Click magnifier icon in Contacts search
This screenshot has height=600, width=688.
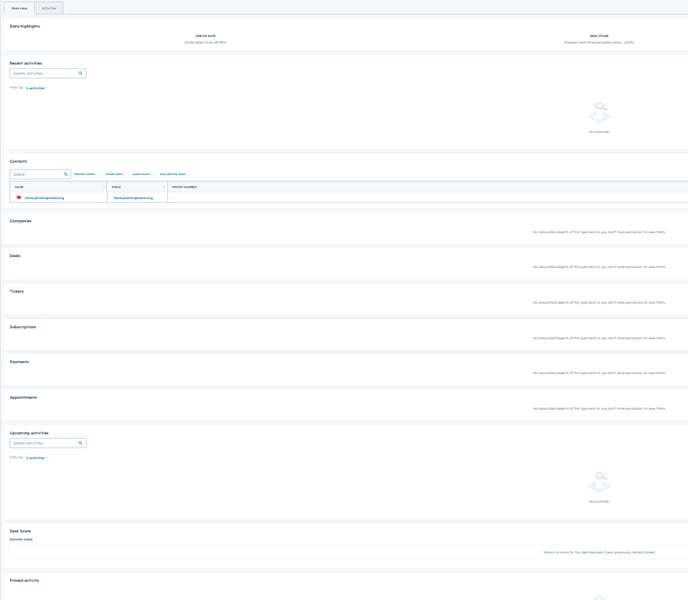click(66, 174)
